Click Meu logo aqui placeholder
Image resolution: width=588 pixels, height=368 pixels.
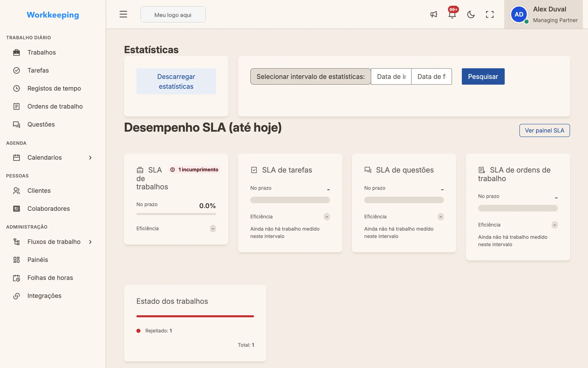[173, 14]
